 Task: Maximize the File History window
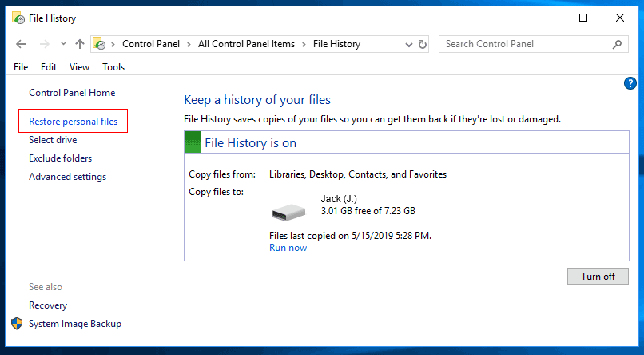click(x=583, y=18)
